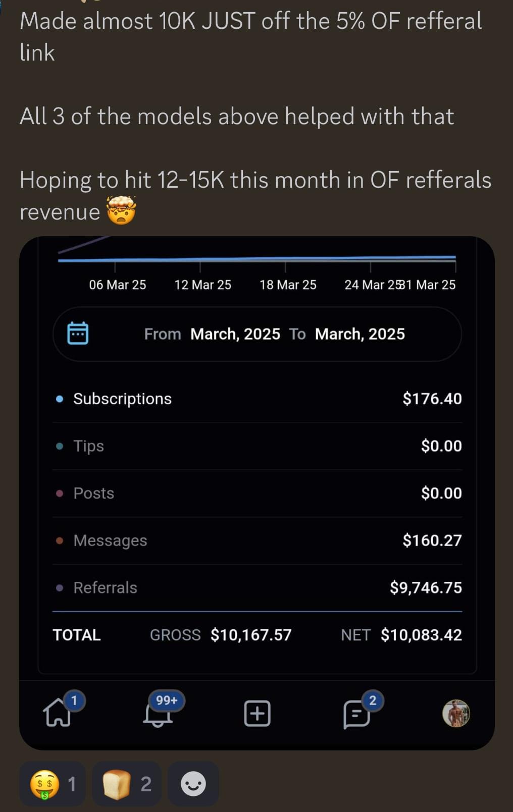Toggle the Subscriptions earnings series

coord(122,399)
